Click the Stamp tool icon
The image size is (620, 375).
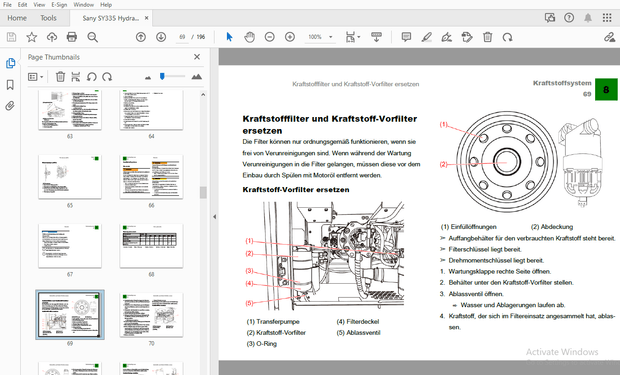tap(467, 37)
